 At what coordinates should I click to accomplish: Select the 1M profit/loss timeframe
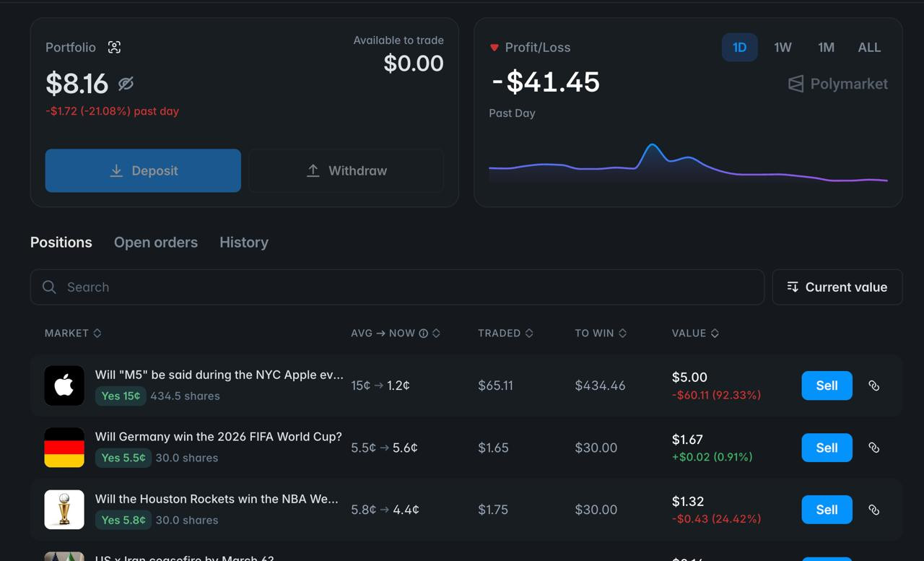(826, 48)
